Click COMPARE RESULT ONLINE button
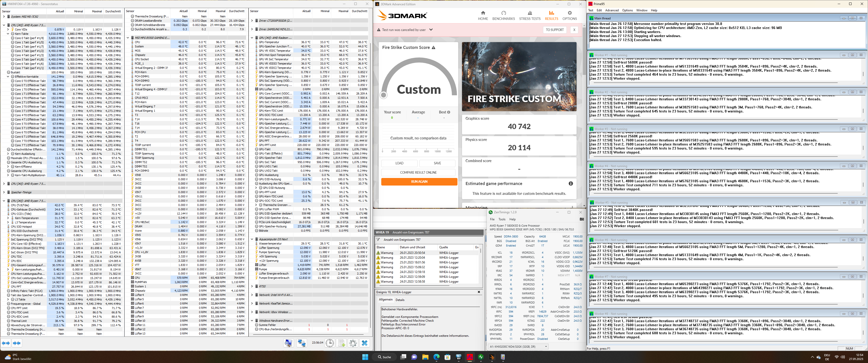Screen dimensions: 868x363 (x=418, y=172)
